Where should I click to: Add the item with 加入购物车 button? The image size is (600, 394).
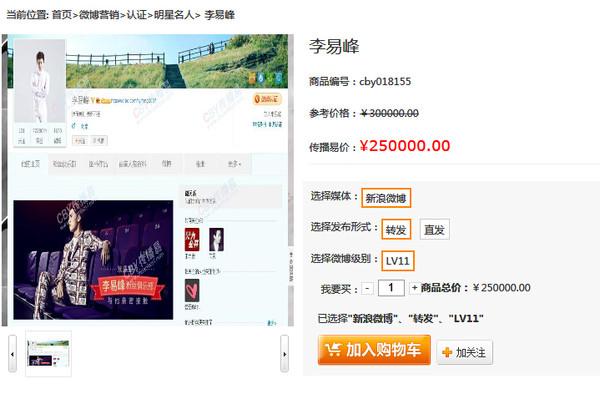click(374, 350)
